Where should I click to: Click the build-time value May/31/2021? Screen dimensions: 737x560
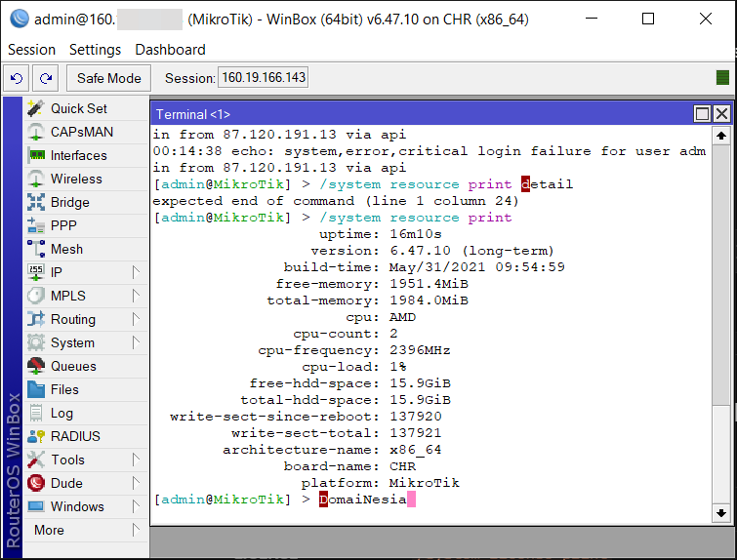point(437,267)
